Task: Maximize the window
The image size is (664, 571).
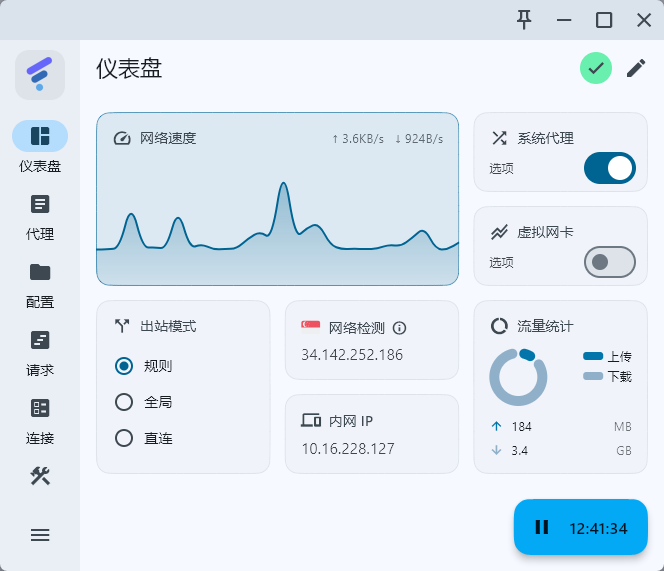Action: tap(604, 20)
